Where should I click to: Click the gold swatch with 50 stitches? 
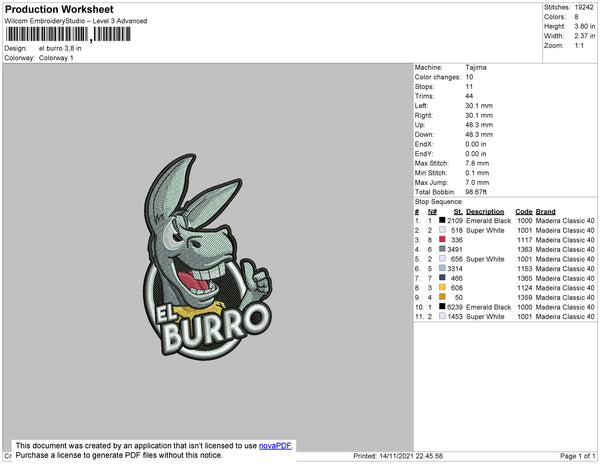pyautogui.click(x=442, y=296)
